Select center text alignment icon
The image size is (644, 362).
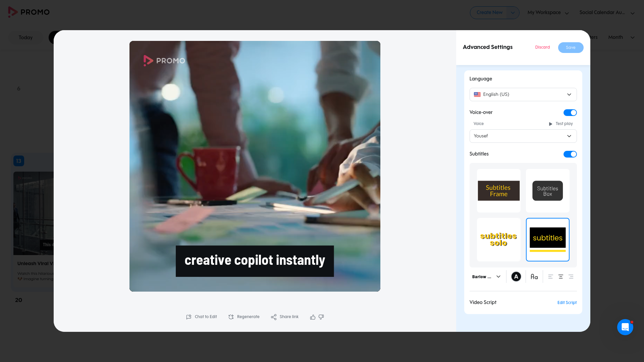[560, 277]
